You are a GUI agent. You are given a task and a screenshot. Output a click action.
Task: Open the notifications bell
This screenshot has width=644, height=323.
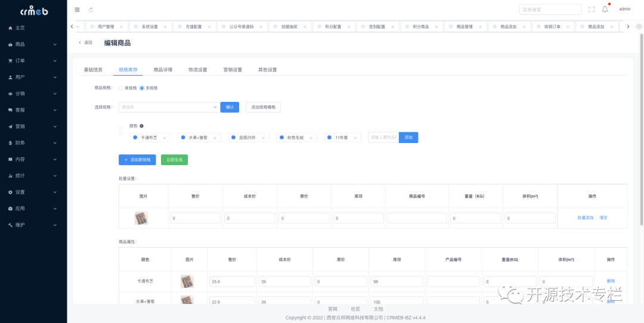click(605, 9)
